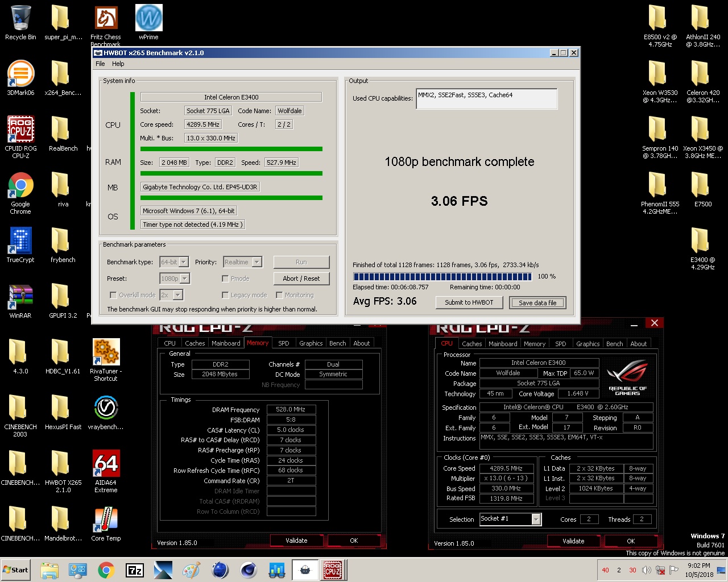Open Google Chrome desktop shortcut
The image size is (728, 582).
[x=20, y=193]
